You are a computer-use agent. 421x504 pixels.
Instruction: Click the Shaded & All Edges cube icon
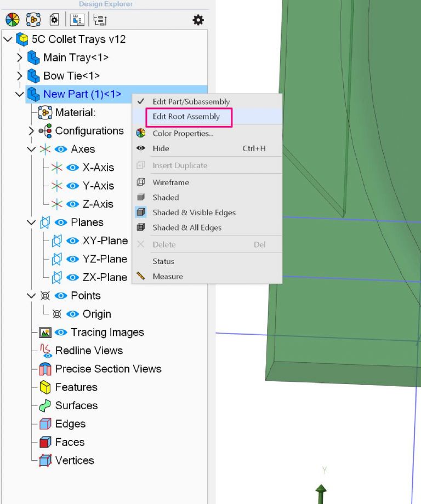coord(141,227)
